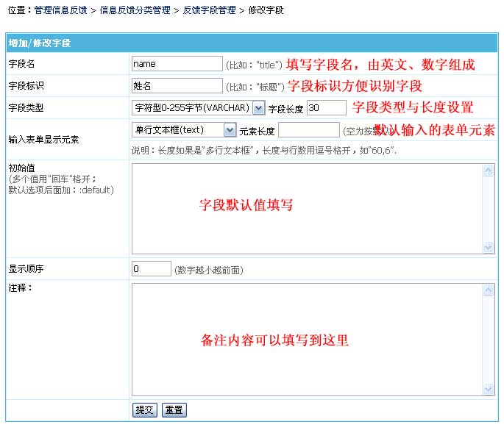The image size is (504, 430).
Task: Click the 初始值 textarea scrollbar track
Action: click(489, 208)
